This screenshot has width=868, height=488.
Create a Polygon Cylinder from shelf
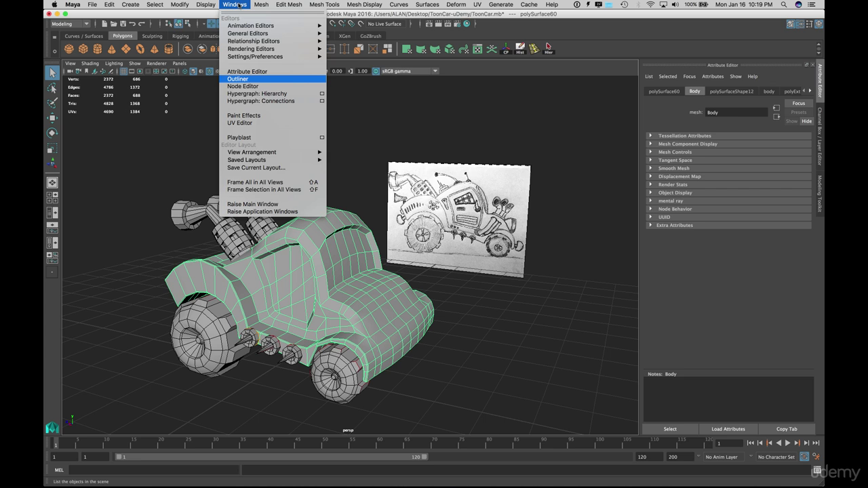pos(97,49)
